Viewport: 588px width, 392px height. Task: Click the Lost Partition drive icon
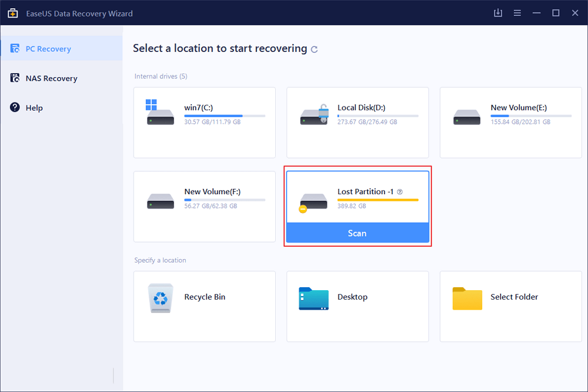313,201
